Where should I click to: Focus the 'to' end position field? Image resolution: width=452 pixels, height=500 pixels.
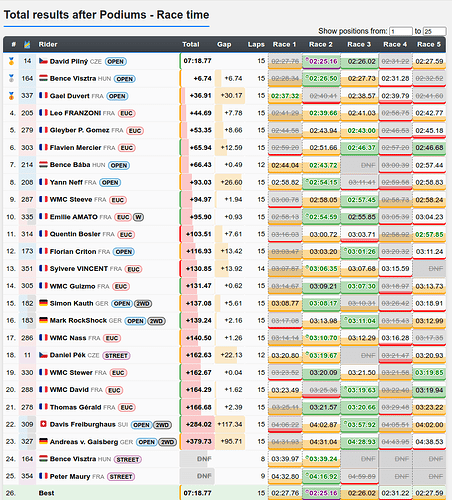[x=435, y=31]
